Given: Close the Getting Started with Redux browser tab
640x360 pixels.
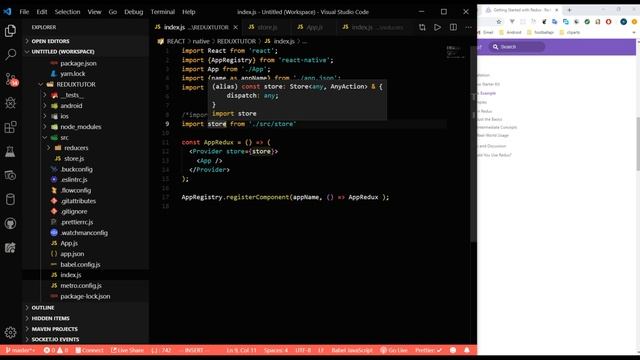Looking at the screenshot, I should 556,10.
